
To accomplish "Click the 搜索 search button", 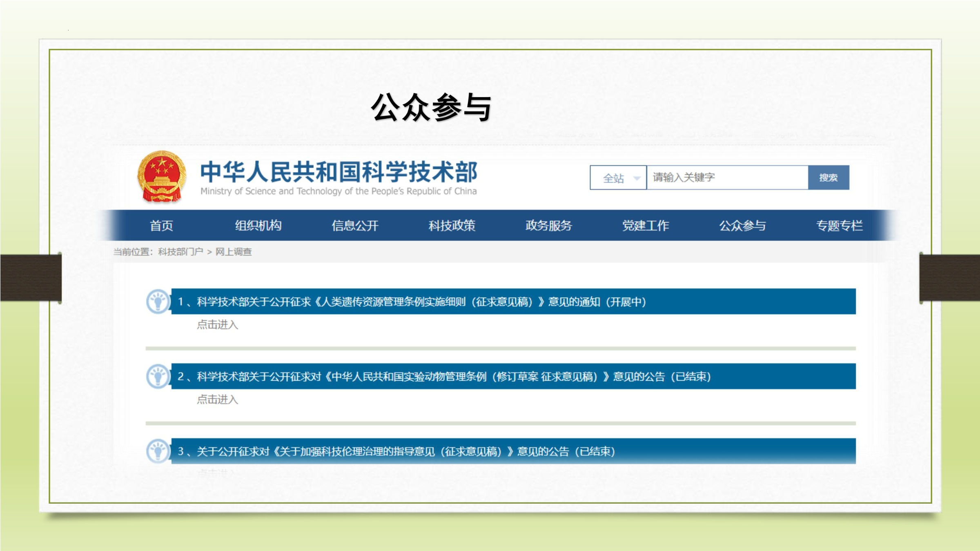I will point(829,178).
